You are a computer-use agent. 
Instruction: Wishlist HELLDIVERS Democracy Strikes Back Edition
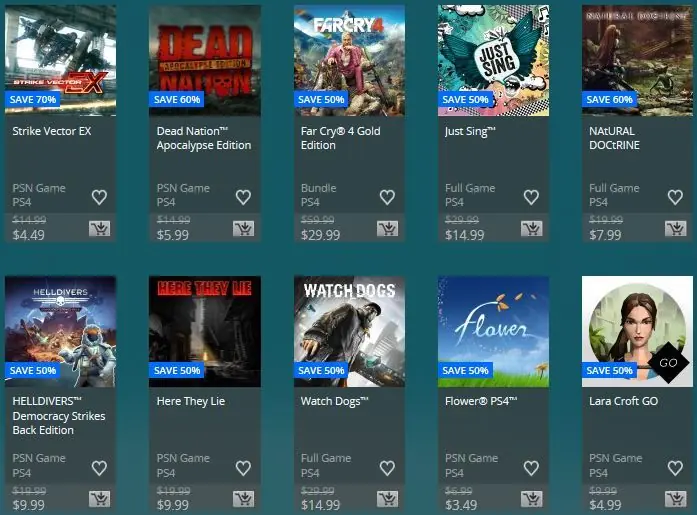pyautogui.click(x=99, y=467)
